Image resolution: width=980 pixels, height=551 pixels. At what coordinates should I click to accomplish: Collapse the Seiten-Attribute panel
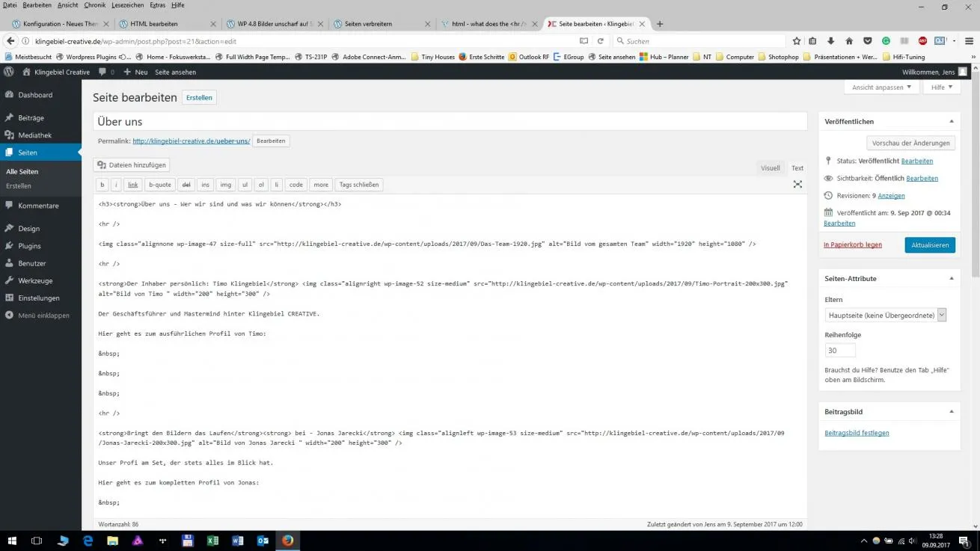click(x=952, y=278)
